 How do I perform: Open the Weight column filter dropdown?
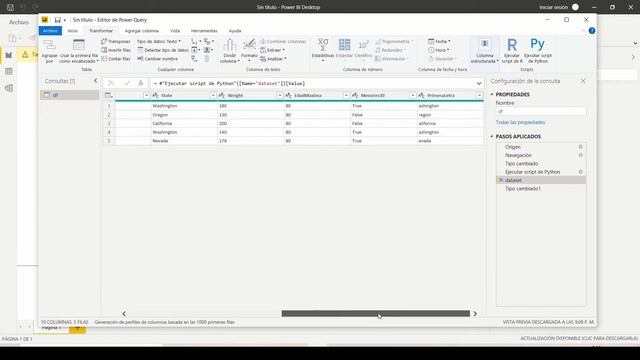(x=280, y=96)
